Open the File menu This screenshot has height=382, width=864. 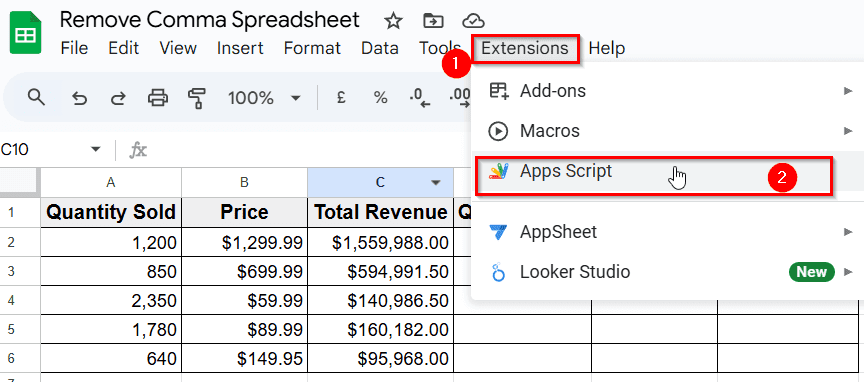coord(74,49)
